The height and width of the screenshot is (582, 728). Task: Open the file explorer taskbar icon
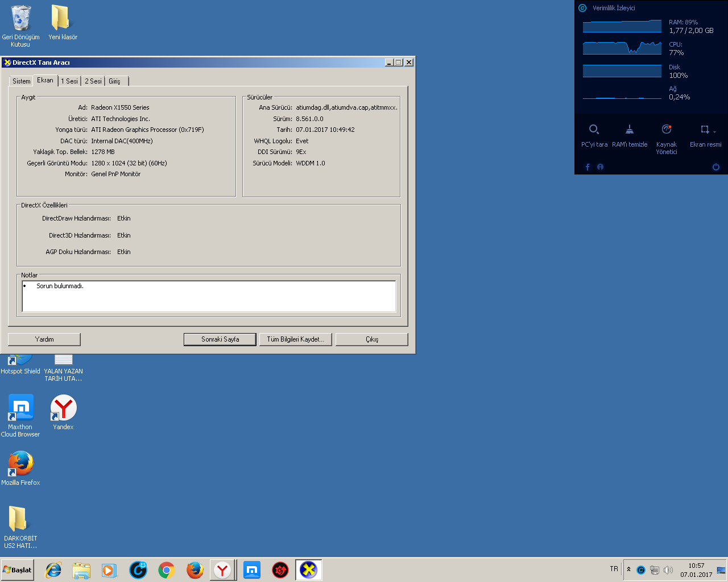[81, 570]
